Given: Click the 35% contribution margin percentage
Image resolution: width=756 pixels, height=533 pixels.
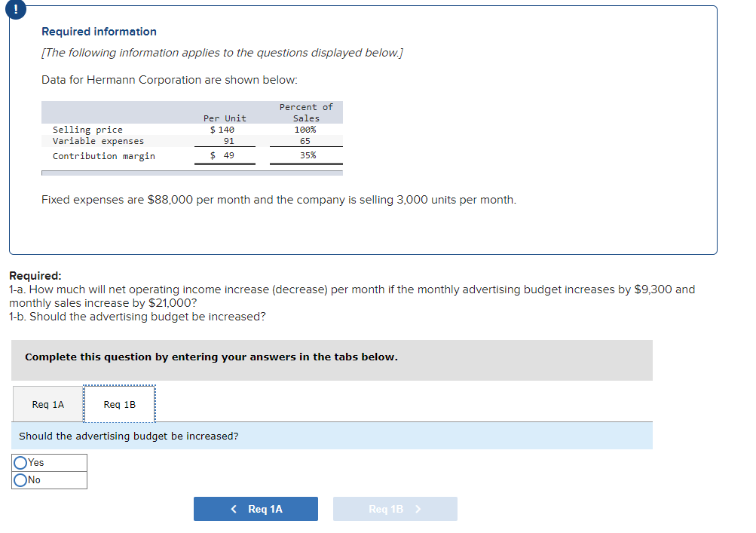Looking at the screenshot, I should [308, 155].
